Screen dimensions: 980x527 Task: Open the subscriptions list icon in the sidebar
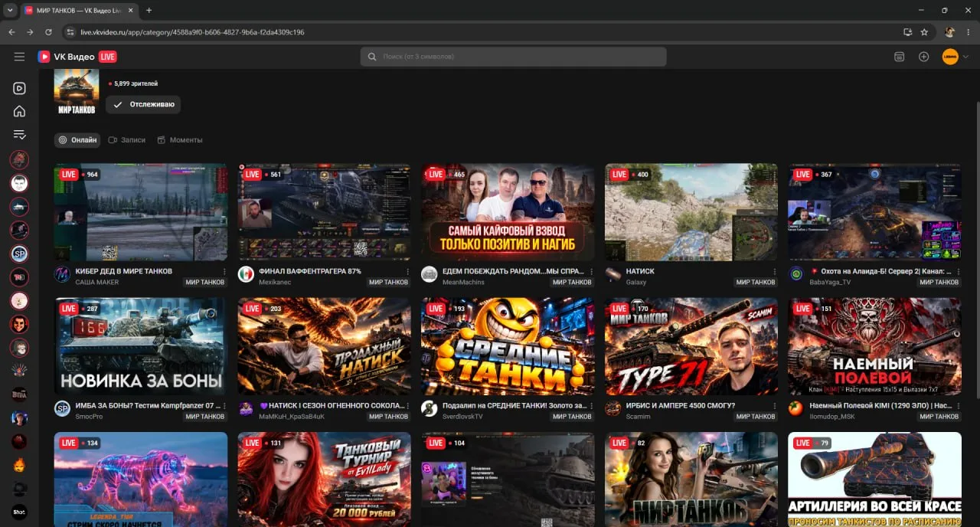tap(19, 135)
